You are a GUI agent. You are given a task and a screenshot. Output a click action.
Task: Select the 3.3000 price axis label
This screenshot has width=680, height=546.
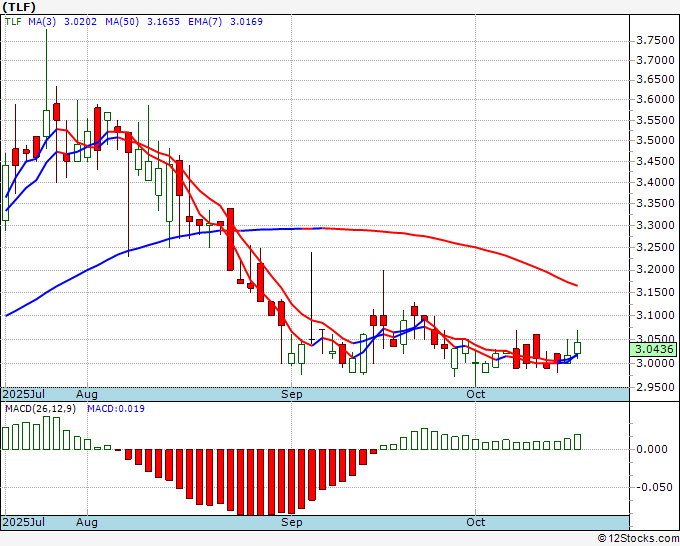[655, 226]
